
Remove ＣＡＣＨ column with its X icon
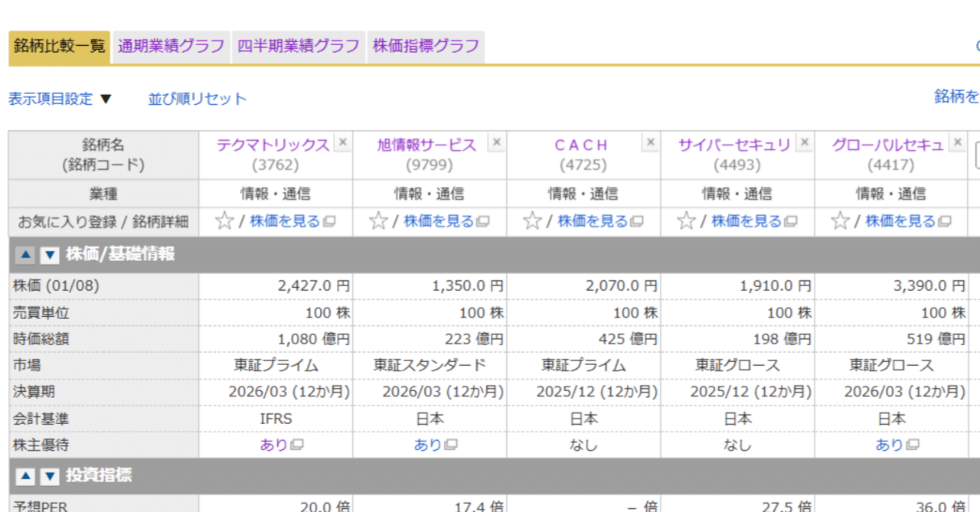point(650,142)
